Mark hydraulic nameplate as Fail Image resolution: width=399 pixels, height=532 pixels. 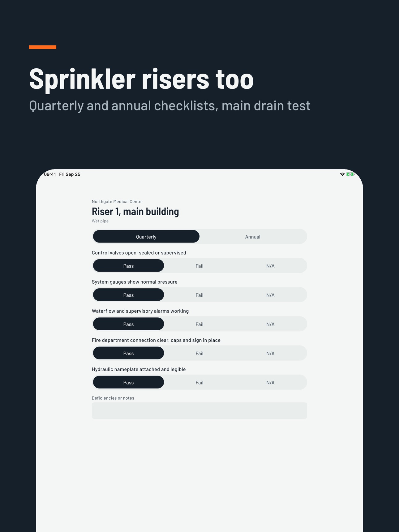point(199,382)
